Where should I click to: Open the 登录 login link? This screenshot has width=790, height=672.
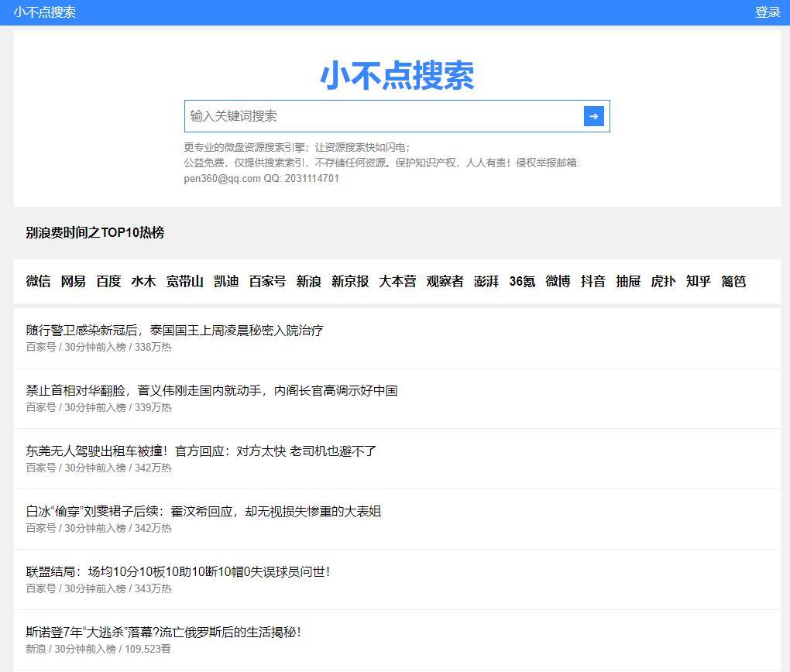click(x=768, y=12)
